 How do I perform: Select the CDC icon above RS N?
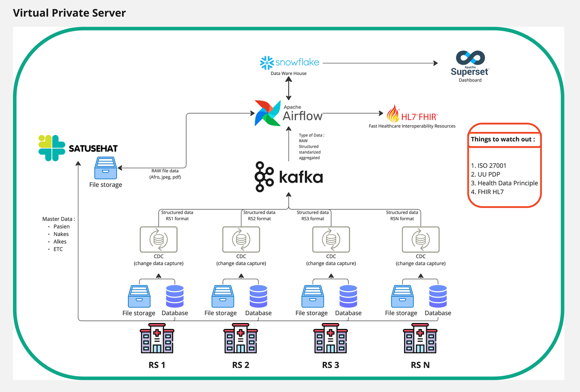[x=420, y=239]
